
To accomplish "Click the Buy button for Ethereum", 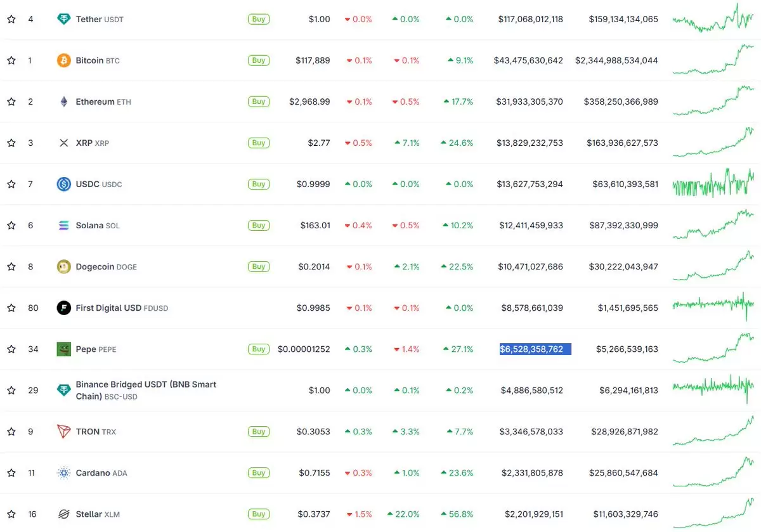I will pyautogui.click(x=259, y=101).
